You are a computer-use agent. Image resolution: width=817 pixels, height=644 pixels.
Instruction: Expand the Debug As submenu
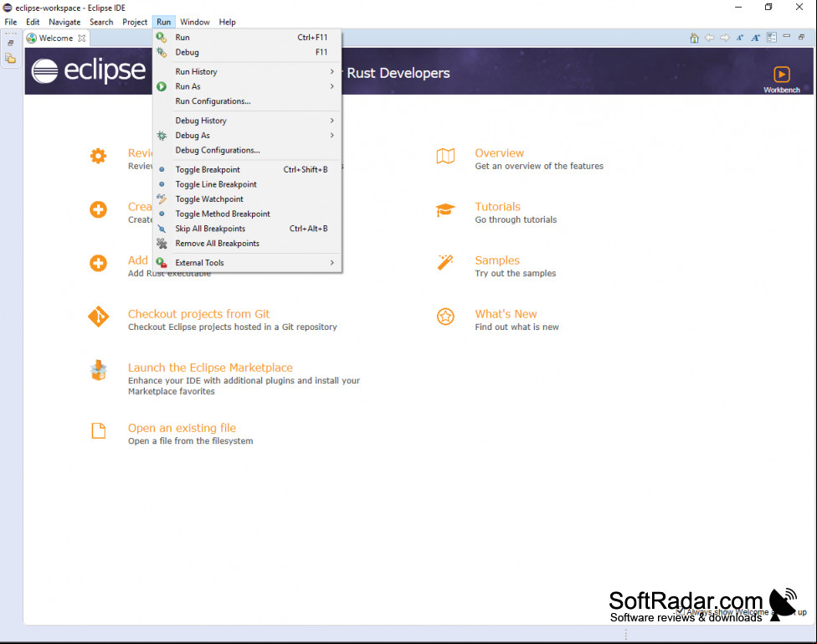click(248, 135)
